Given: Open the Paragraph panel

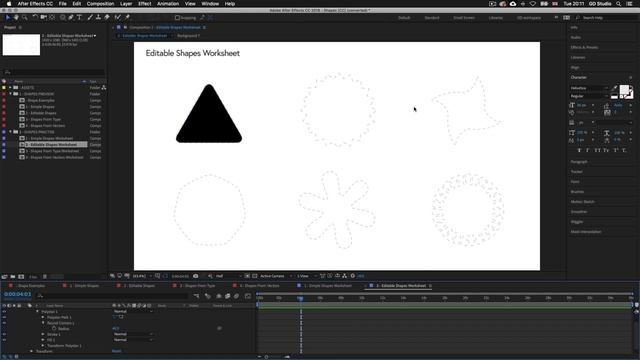Looking at the screenshot, I should 579,162.
